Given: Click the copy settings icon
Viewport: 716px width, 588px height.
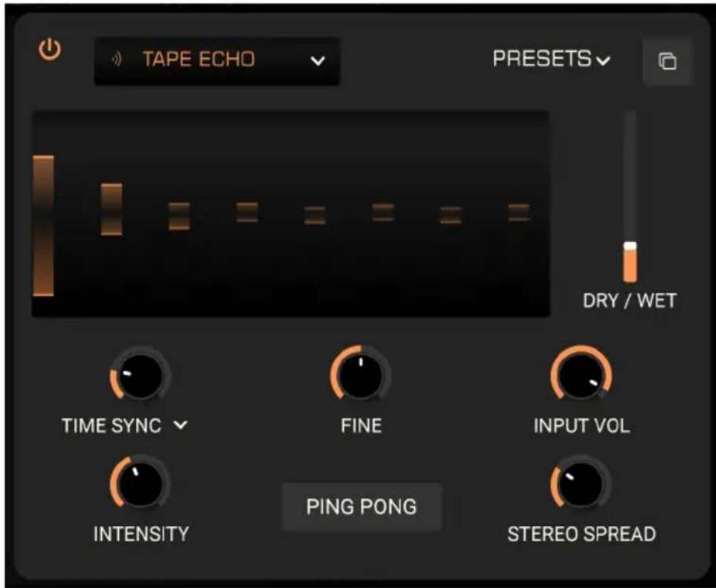Looking at the screenshot, I should [668, 61].
